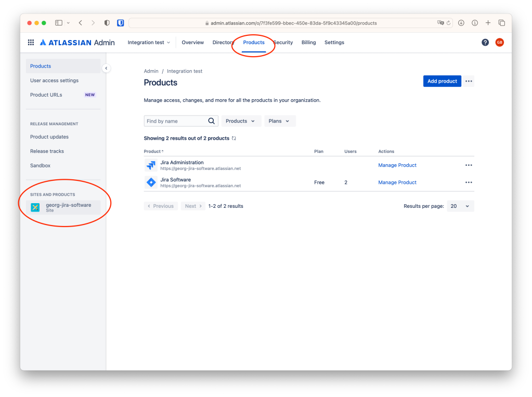The width and height of the screenshot is (532, 397).
Task: Open Sandbox in sidebar
Action: tap(63, 165)
